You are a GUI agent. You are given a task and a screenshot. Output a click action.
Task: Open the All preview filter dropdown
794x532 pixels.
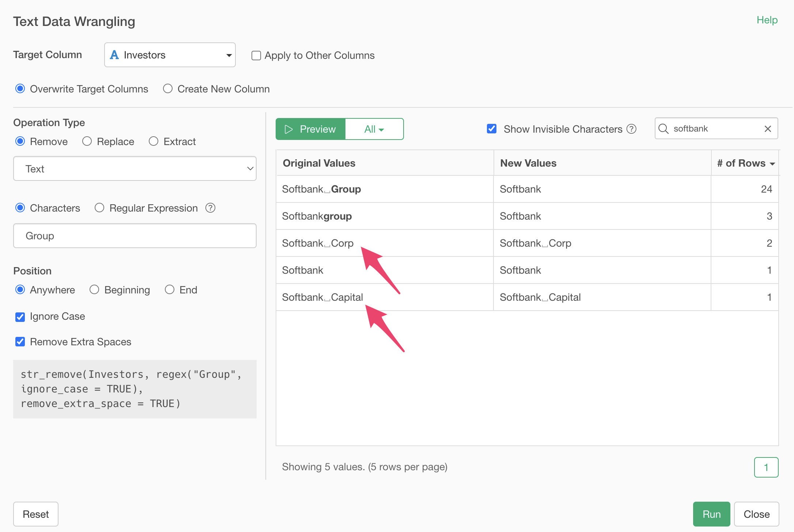(374, 129)
